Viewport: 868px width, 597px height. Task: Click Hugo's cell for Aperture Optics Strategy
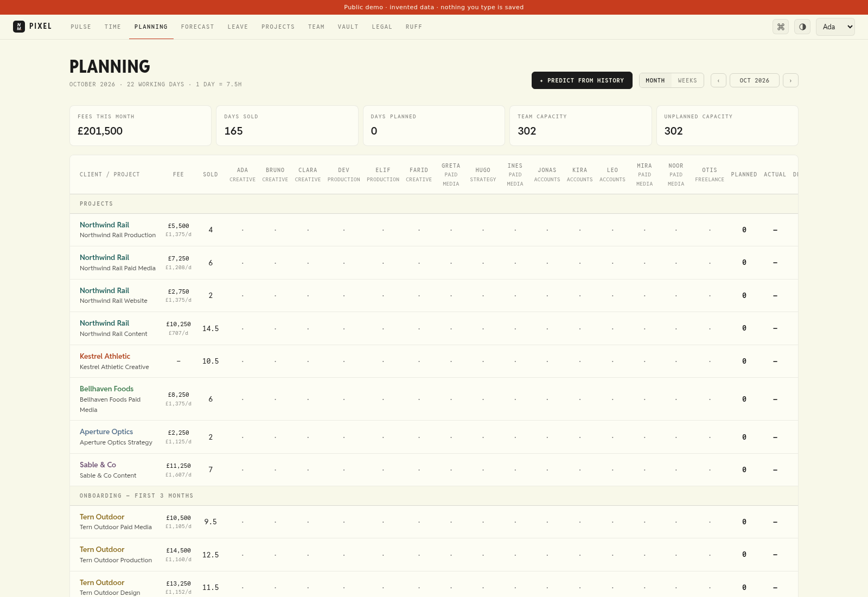point(483,437)
